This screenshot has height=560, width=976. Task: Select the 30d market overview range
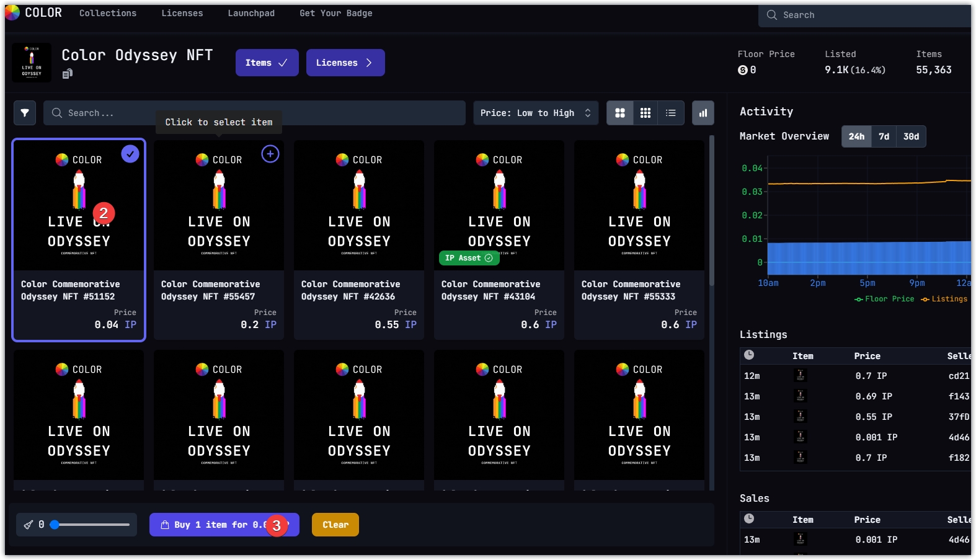pyautogui.click(x=911, y=136)
